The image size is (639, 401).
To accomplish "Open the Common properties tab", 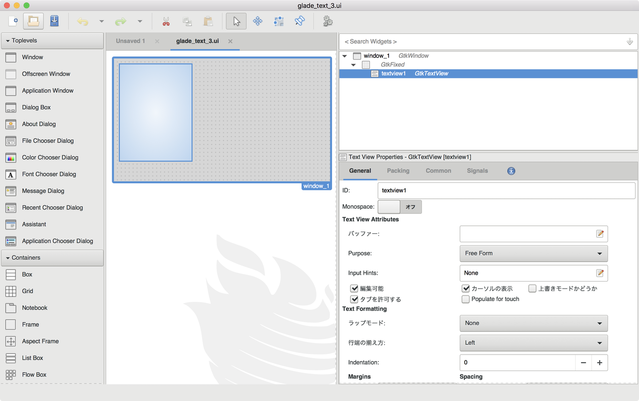I will pyautogui.click(x=438, y=171).
